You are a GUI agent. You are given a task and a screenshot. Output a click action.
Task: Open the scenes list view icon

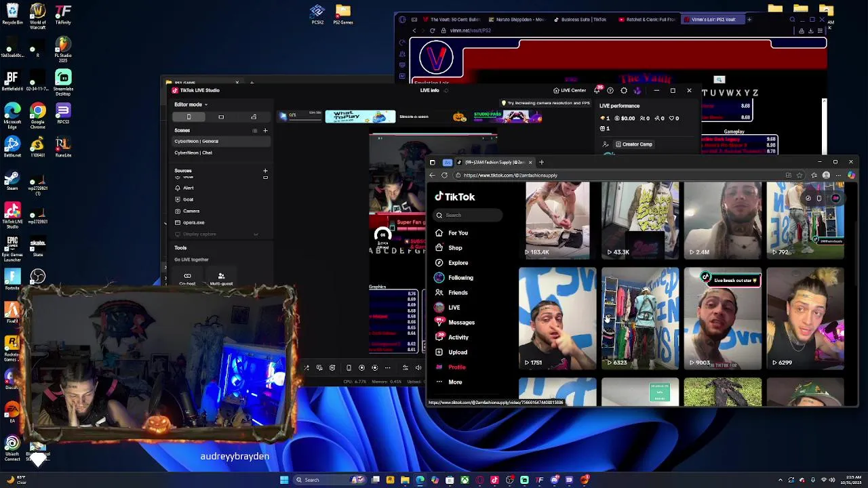pos(255,130)
